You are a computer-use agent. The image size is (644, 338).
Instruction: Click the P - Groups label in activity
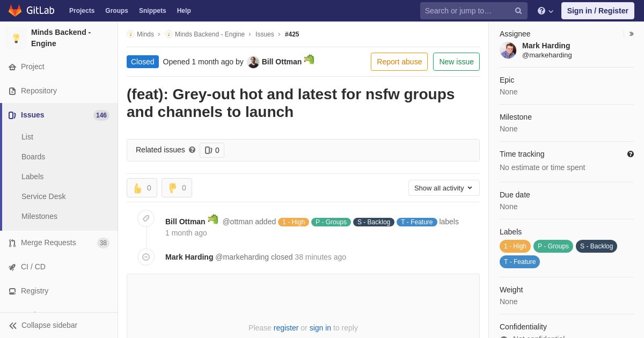click(331, 222)
